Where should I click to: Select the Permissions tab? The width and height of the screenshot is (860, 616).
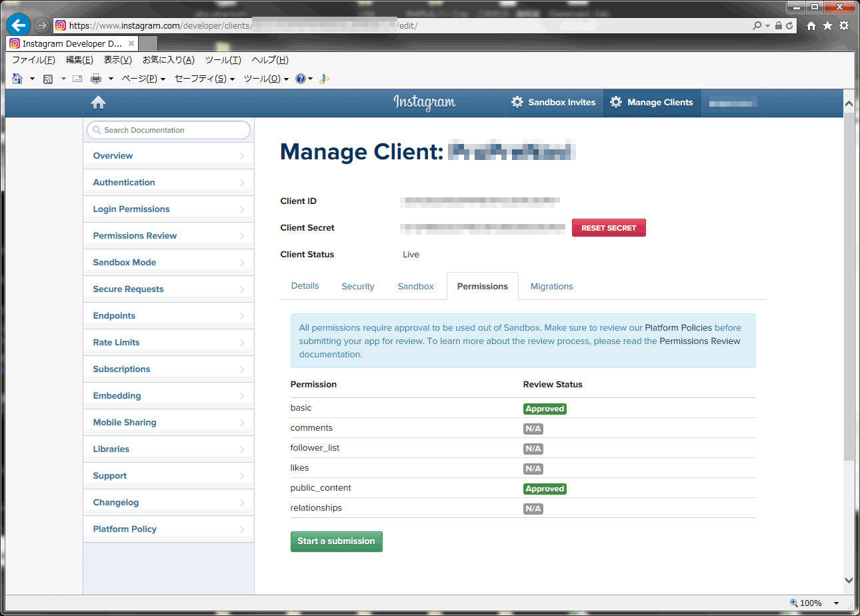[x=483, y=286]
